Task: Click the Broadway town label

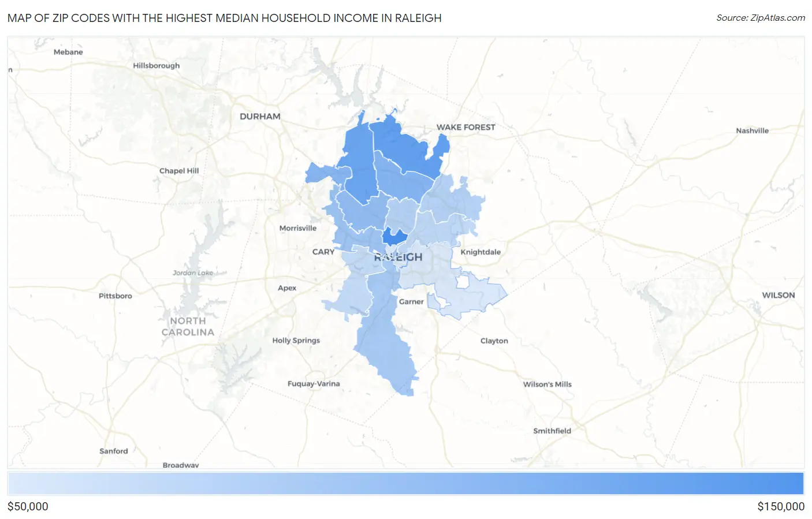Action: (x=181, y=465)
